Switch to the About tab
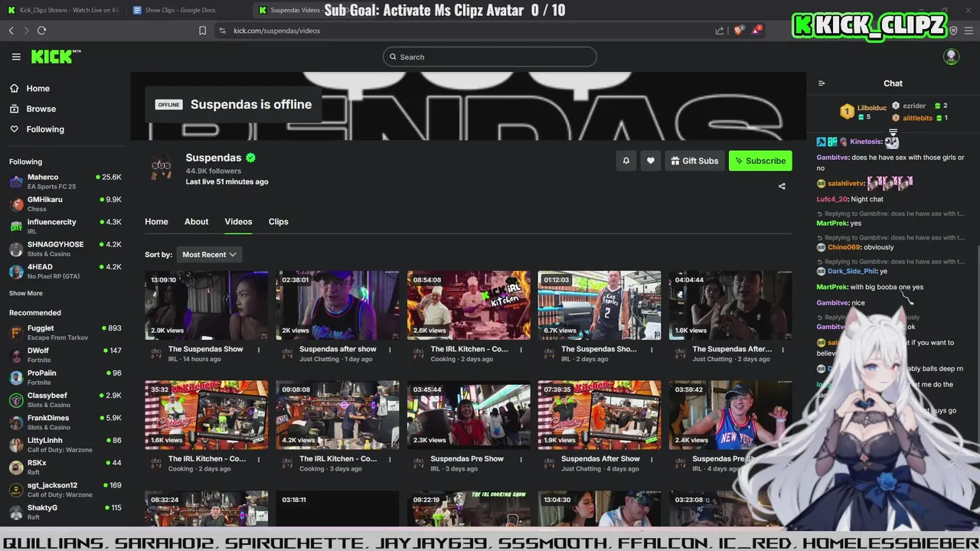This screenshot has height=551, width=980. point(196,221)
